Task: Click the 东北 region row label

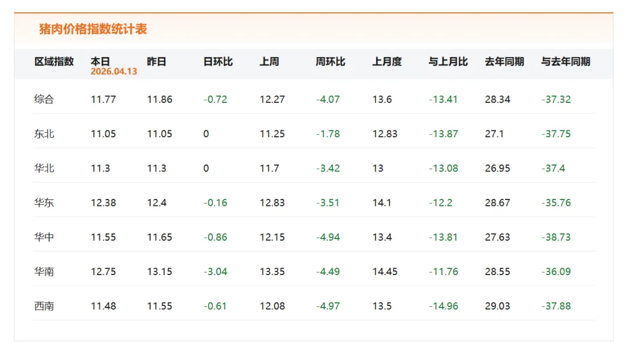Action: coord(44,134)
